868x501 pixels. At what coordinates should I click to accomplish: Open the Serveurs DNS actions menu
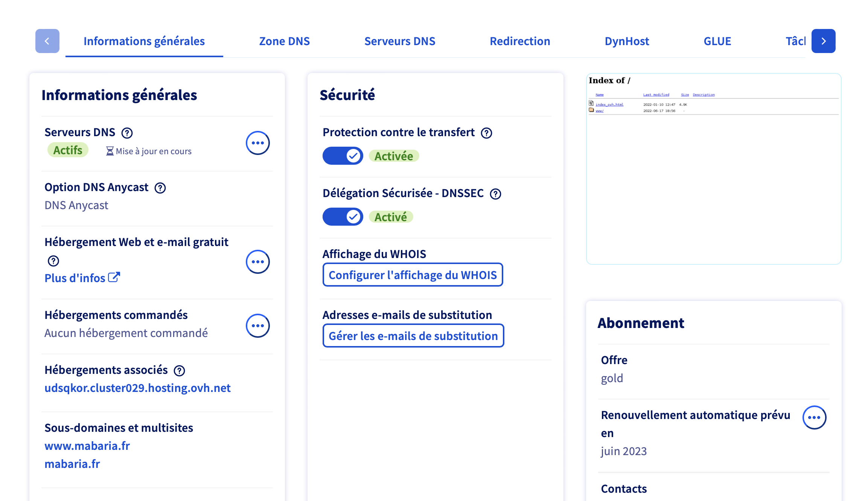click(258, 143)
